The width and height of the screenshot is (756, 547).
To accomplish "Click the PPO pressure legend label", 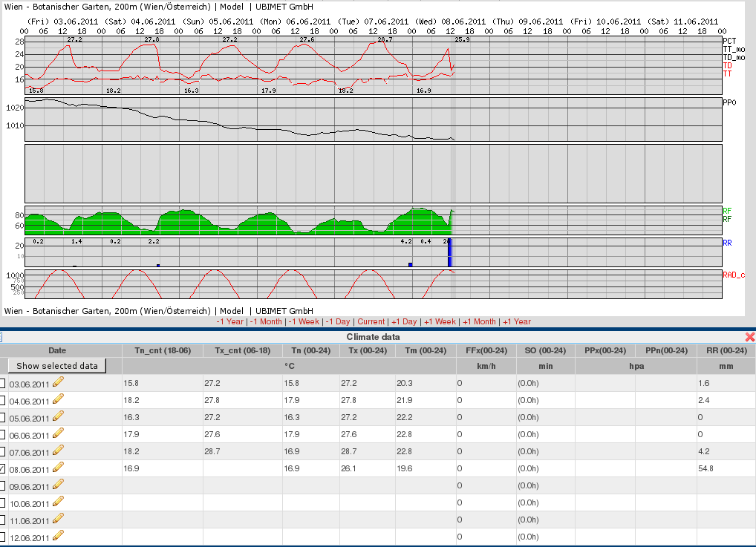I will pyautogui.click(x=729, y=102).
